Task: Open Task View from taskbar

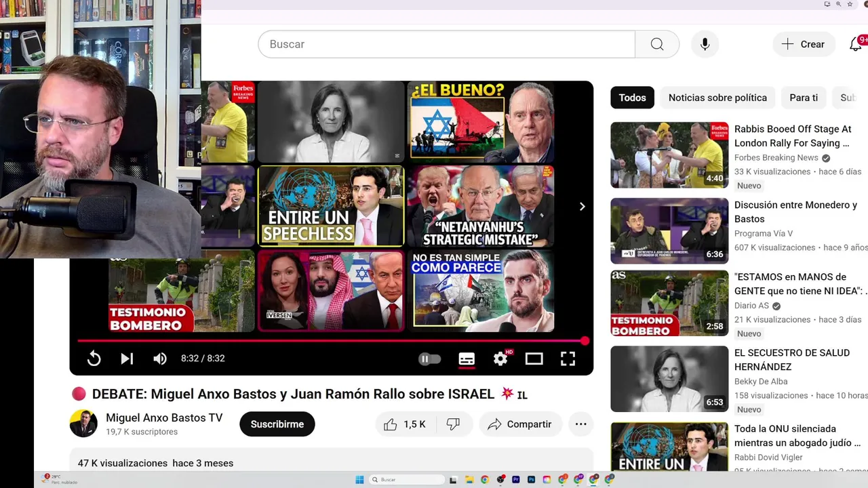Action: [453, 480]
